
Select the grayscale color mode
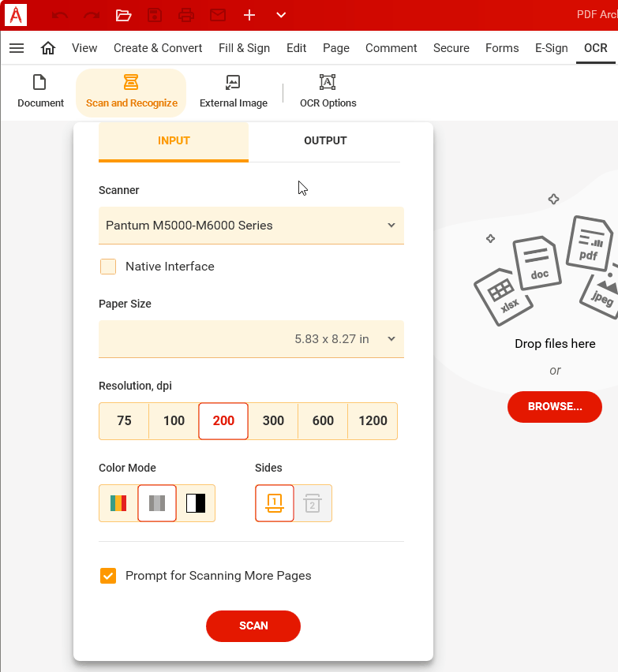(x=157, y=503)
